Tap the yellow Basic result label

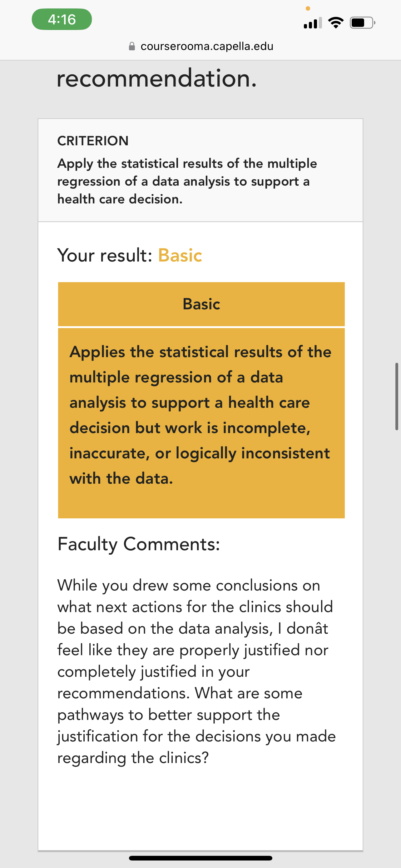click(180, 255)
